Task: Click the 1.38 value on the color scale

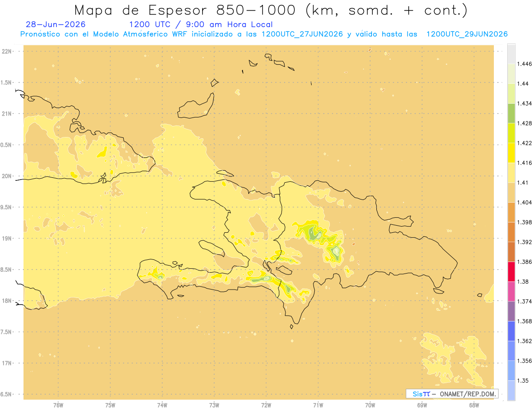Action: [x=523, y=282]
